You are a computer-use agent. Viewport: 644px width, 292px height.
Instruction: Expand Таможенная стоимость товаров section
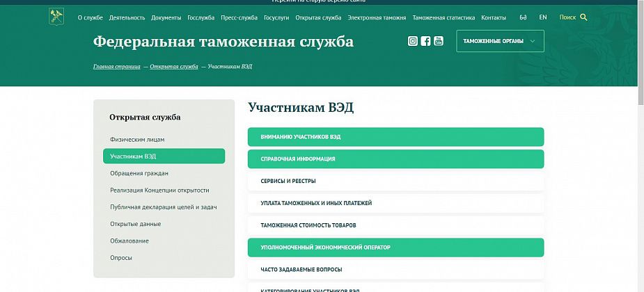point(396,225)
